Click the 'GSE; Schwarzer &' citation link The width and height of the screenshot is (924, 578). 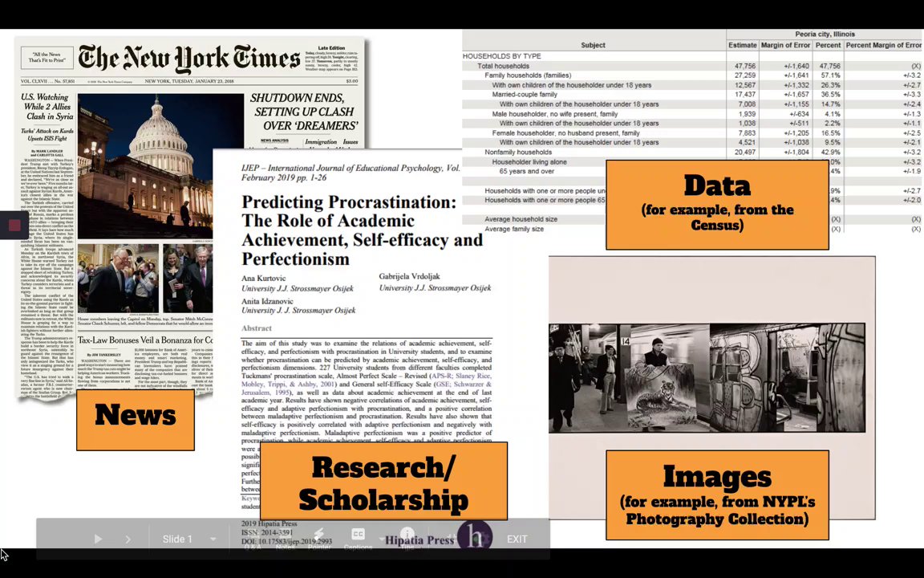point(463,384)
